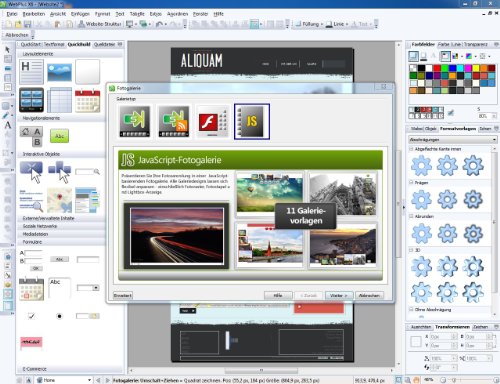500x384 pixels.
Task: Select the map element icon in interactive objects
Action: (59, 200)
